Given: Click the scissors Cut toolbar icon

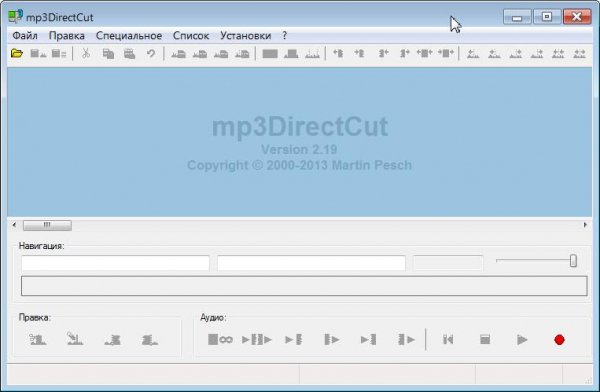Looking at the screenshot, I should [x=86, y=54].
